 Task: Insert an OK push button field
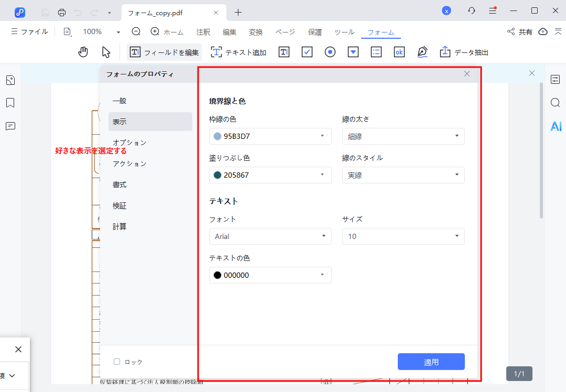(x=399, y=51)
